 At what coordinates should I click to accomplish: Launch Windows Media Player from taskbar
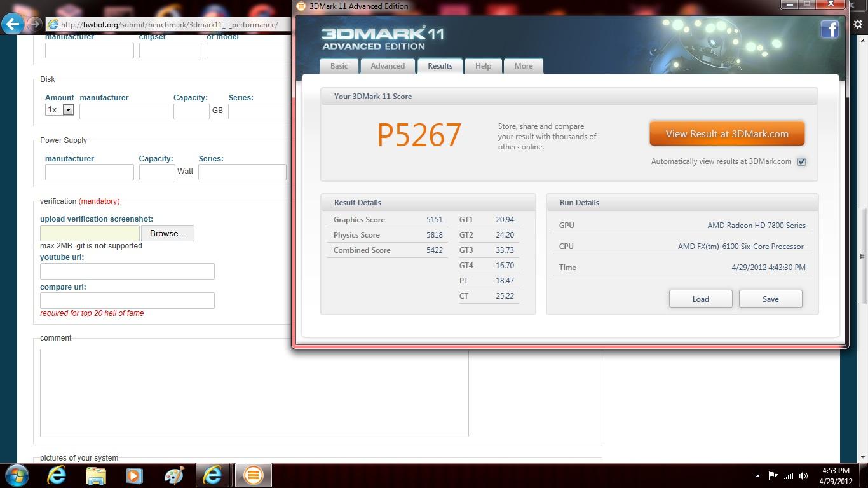click(135, 475)
